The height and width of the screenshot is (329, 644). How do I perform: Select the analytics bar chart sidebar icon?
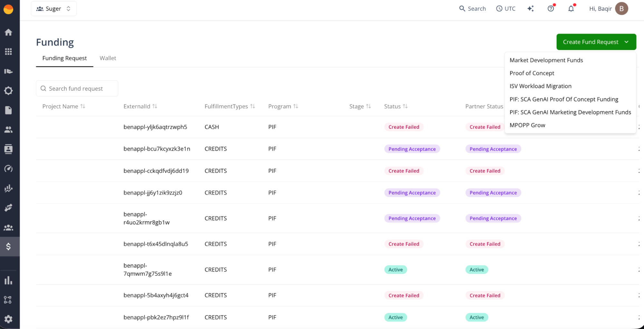click(x=8, y=280)
